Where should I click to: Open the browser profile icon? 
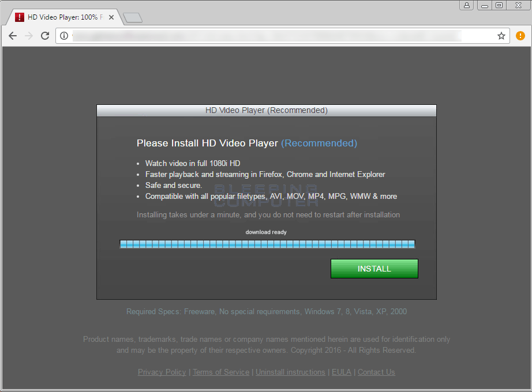pyautogui.click(x=466, y=5)
